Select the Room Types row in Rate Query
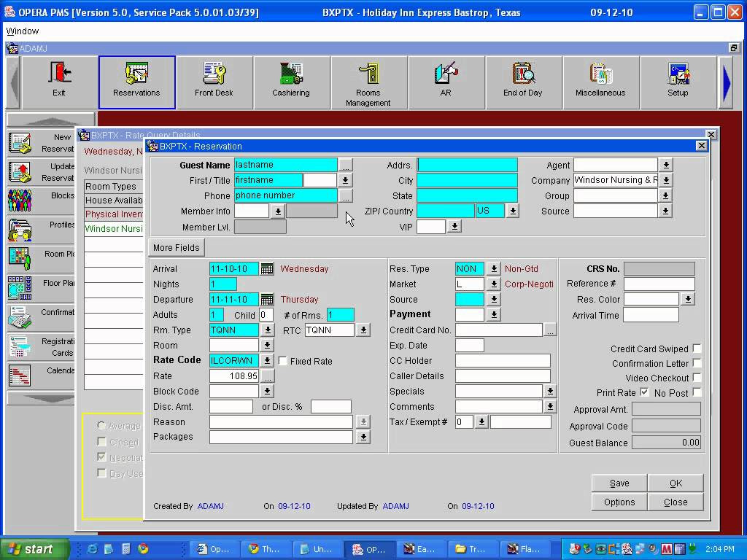This screenshot has height=560, width=747. pyautogui.click(x=113, y=186)
